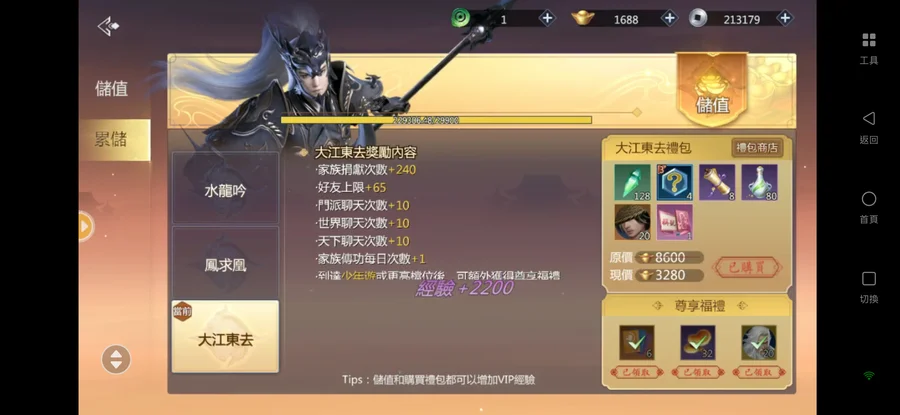
Task: Tap the mystery question-mark box item
Action: [674, 183]
